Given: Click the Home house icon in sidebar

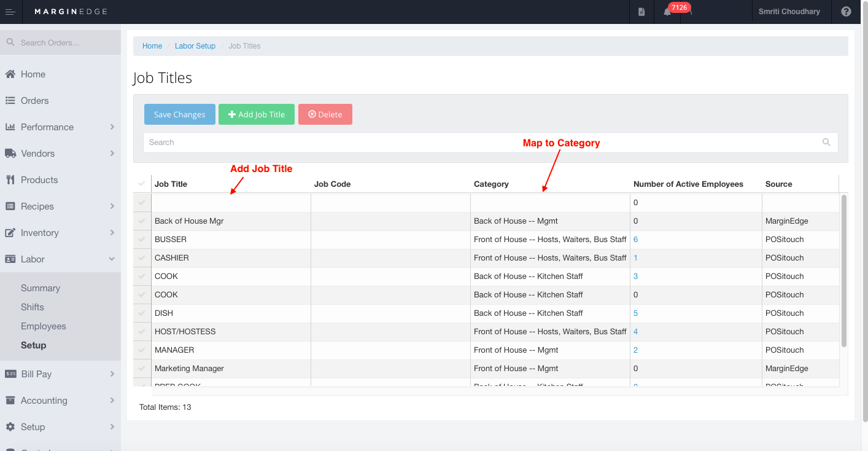Looking at the screenshot, I should [x=10, y=74].
